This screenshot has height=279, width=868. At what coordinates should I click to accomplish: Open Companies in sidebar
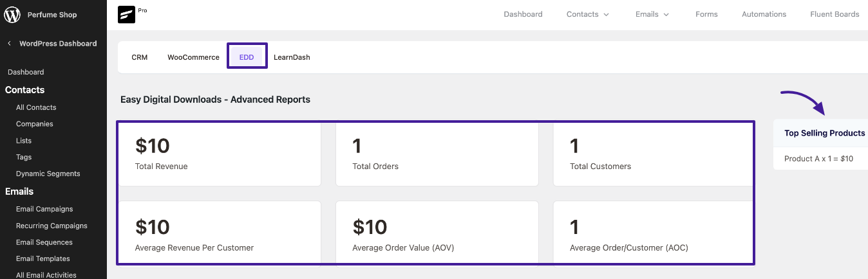35,124
